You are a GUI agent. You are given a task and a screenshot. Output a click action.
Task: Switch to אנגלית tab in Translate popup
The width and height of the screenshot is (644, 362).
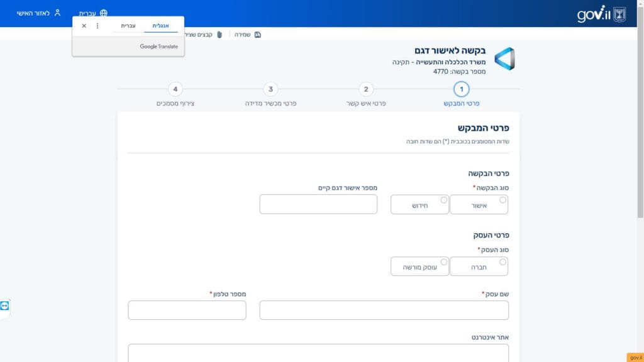161,26
